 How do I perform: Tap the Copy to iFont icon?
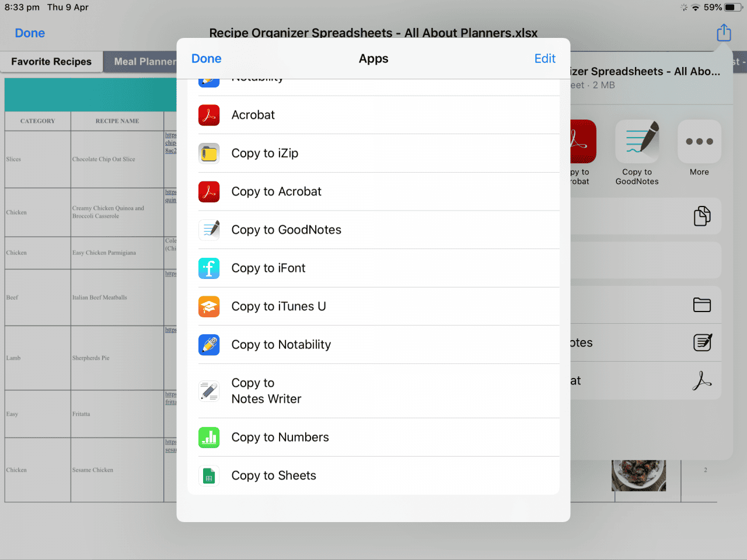pos(209,268)
